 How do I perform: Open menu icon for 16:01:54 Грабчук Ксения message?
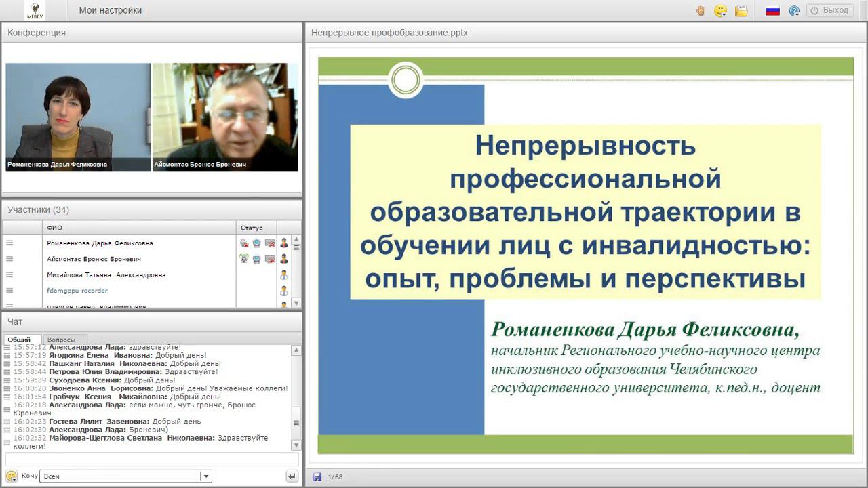tap(7, 396)
